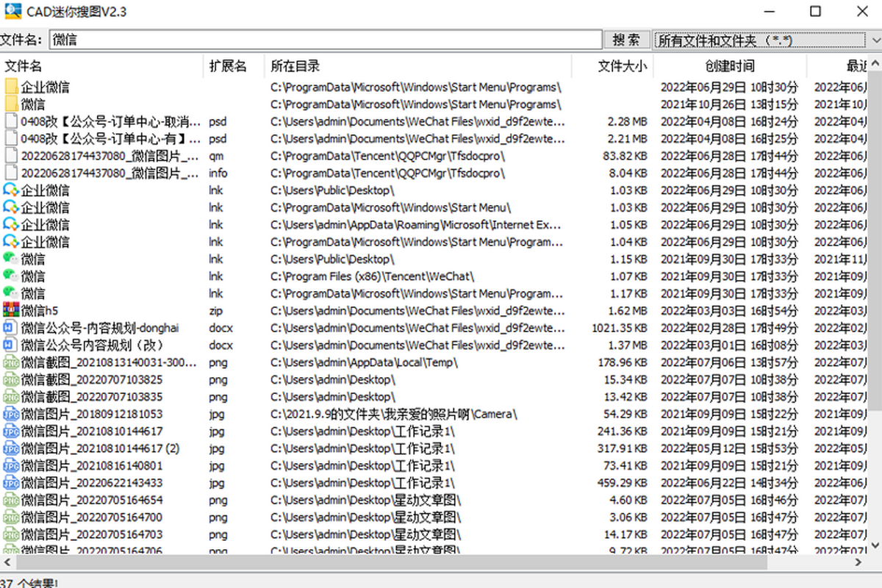This screenshot has width=882, height=588.
Task: Click the 微信h5 zip archive icon
Action: click(10, 311)
